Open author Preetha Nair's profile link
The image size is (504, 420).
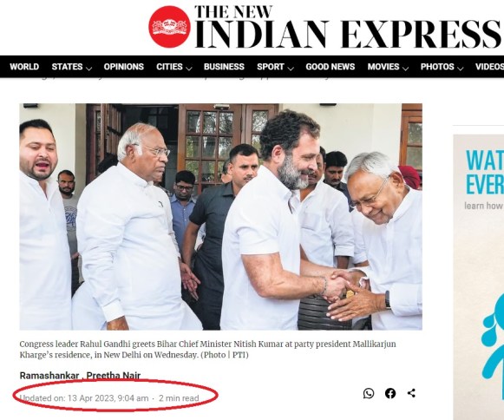tap(114, 375)
